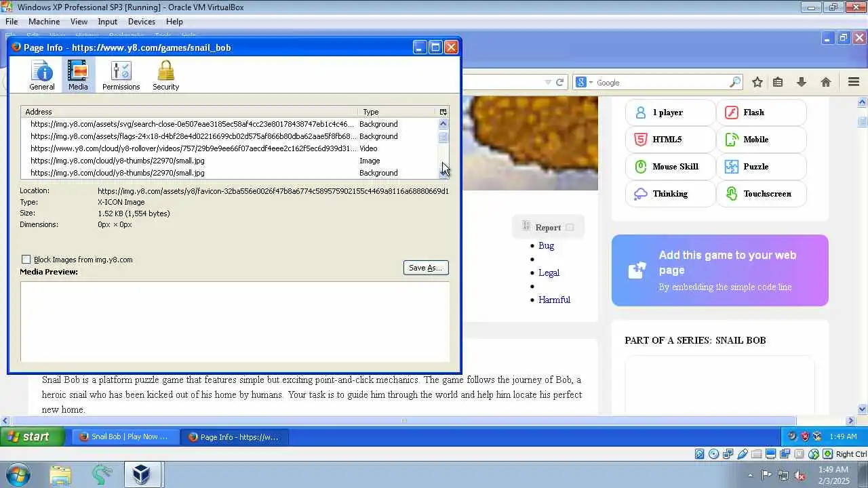This screenshot has width=868, height=488.
Task: Show hidden host tray icons
Action: click(750, 475)
